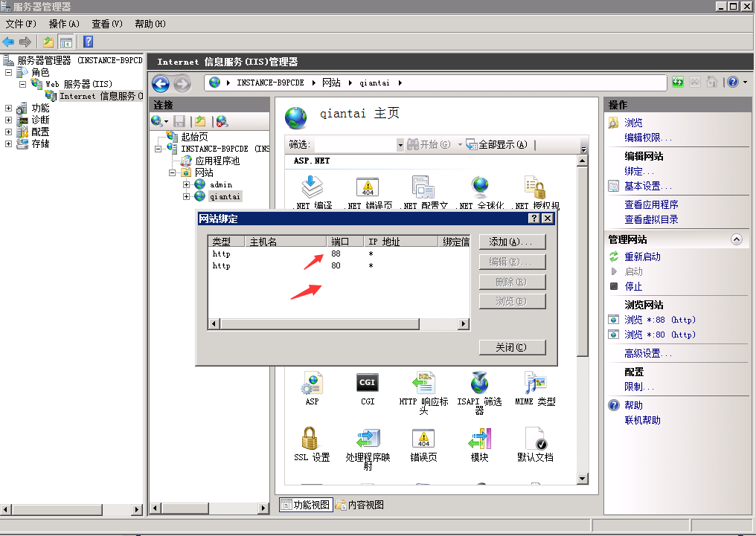This screenshot has height=536, width=756.
Task: Click the 关闭(C) button in dialog
Action: click(x=513, y=347)
